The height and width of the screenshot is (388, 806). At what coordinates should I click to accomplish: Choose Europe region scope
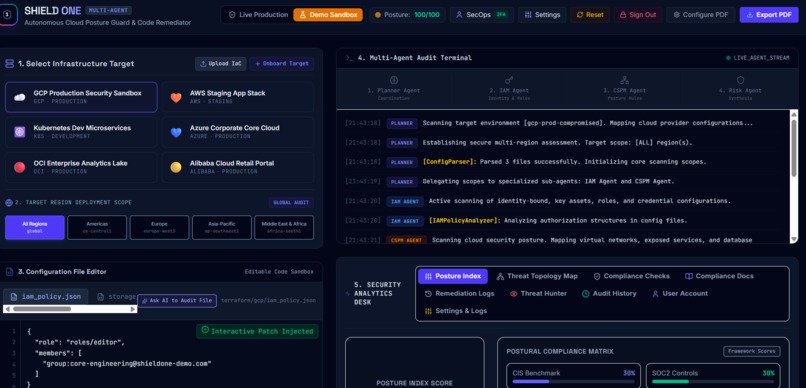(159, 227)
